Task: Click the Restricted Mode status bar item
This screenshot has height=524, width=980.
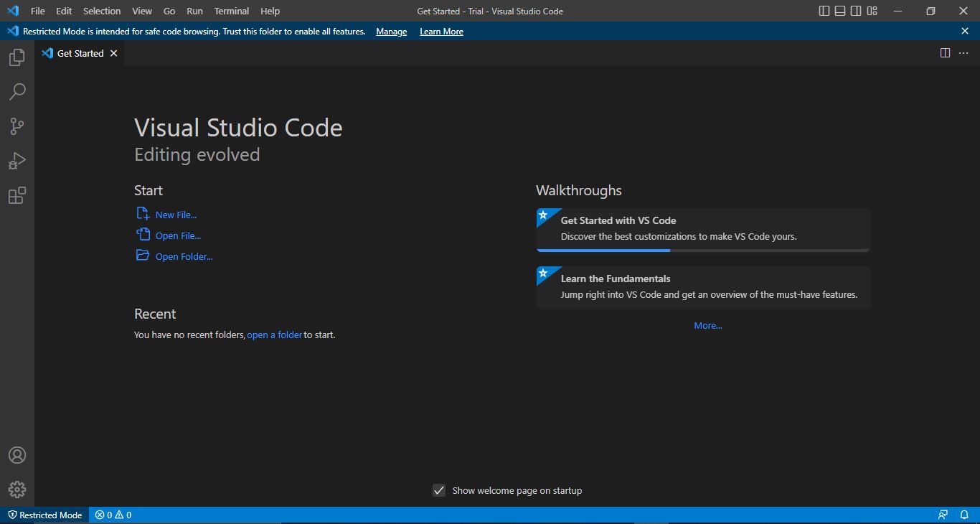Action: (x=44, y=515)
